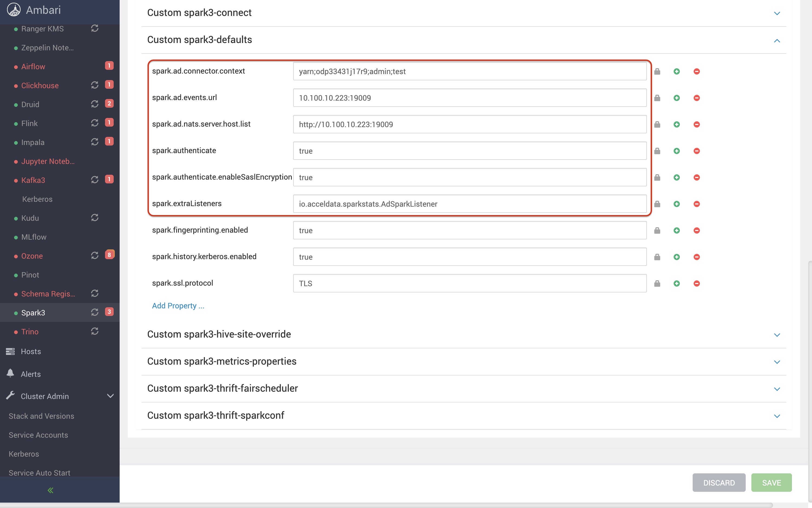
Task: Open Alerts in the sidebar
Action: [x=31, y=374]
